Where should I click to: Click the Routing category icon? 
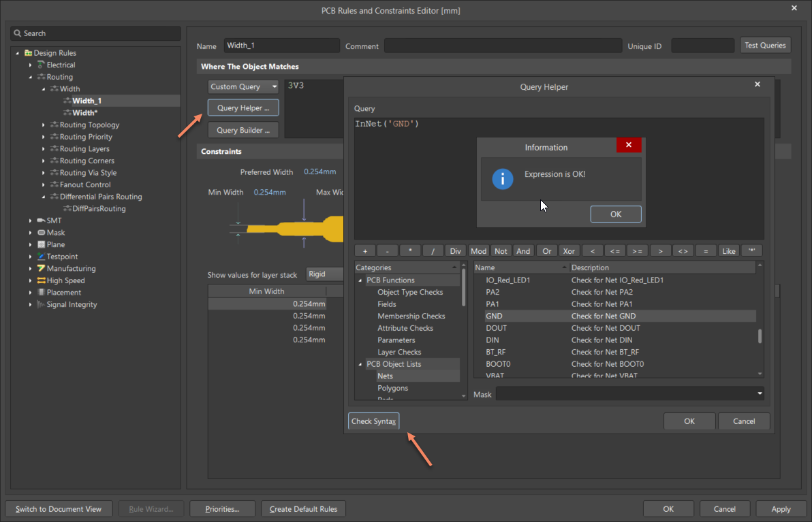[42, 77]
